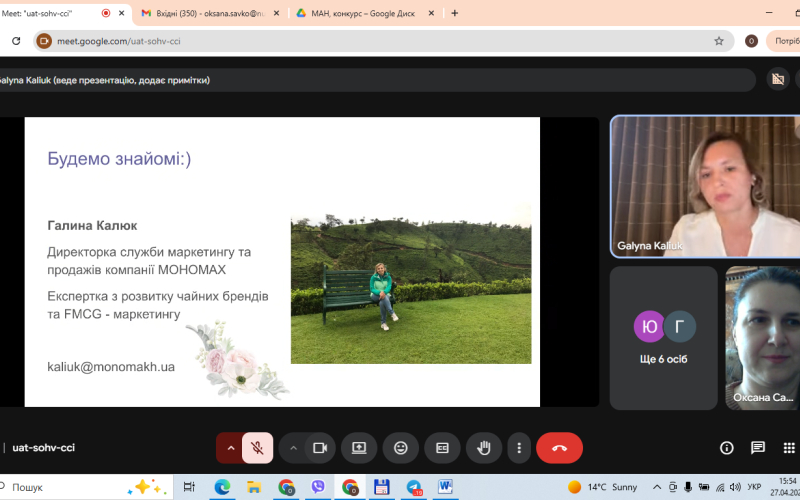The width and height of the screenshot is (800, 500).
Task: Click the uat-sohv-cci meeting code label
Action: (x=43, y=447)
